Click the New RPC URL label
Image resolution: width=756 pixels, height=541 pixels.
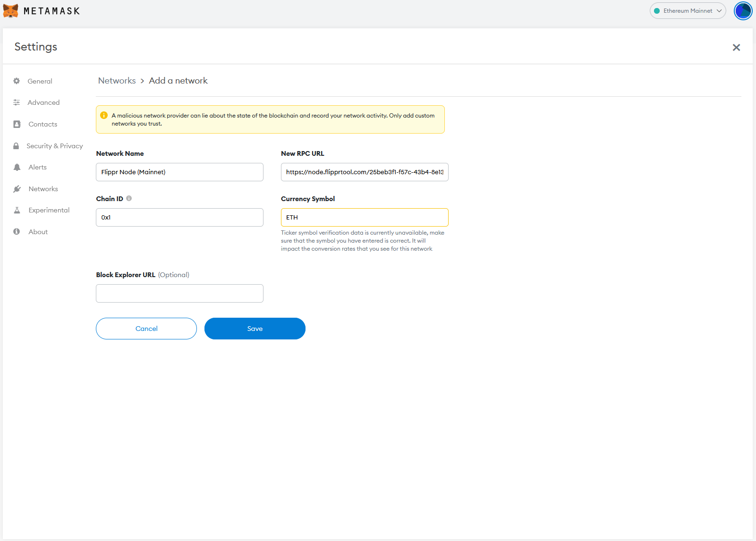pos(303,153)
